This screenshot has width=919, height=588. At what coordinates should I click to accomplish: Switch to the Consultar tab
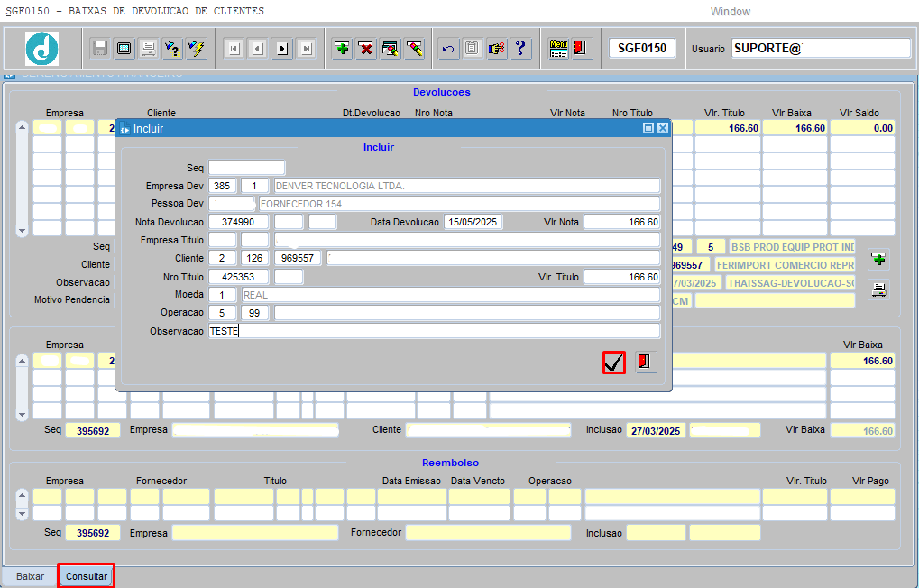pos(87,576)
